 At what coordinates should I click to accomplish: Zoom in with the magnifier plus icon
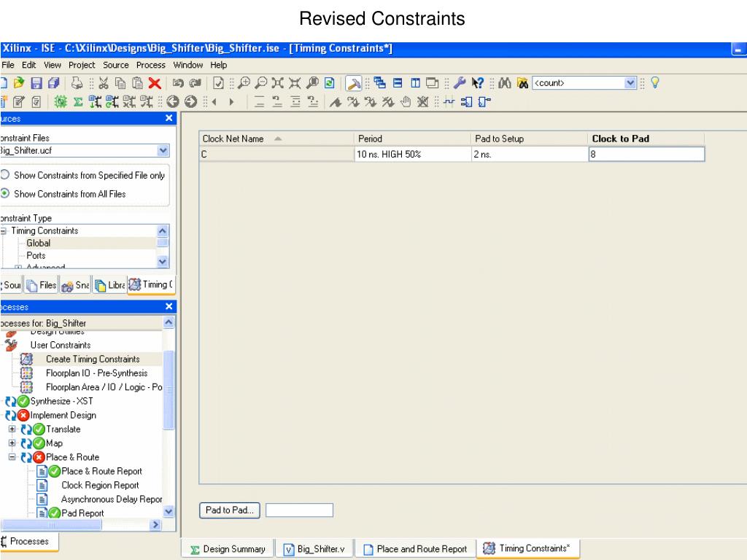[244, 83]
